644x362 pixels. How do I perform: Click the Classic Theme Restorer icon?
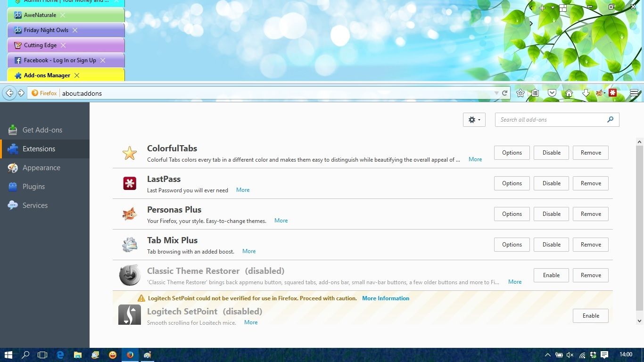click(x=130, y=275)
